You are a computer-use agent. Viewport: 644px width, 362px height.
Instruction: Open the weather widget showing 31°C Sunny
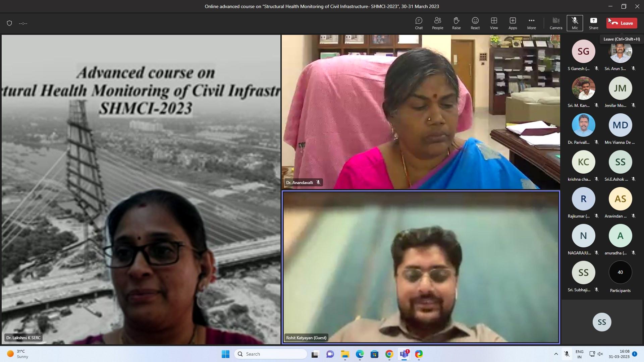coord(18,354)
